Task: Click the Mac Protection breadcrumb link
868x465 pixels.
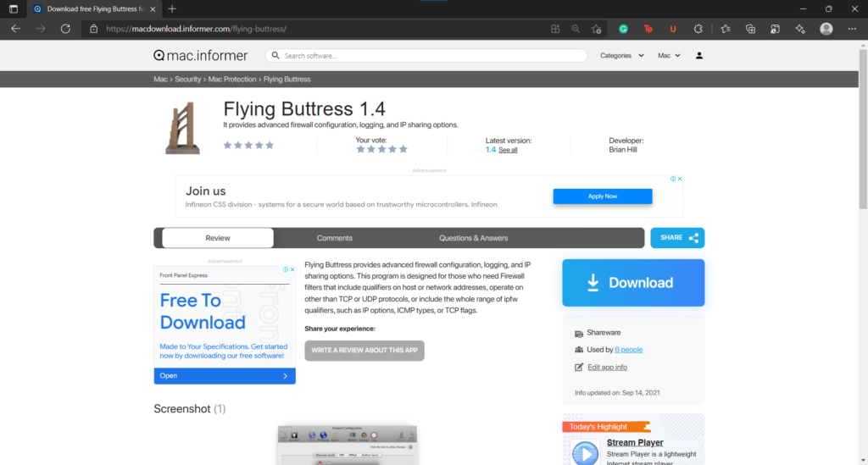Action: tap(232, 79)
